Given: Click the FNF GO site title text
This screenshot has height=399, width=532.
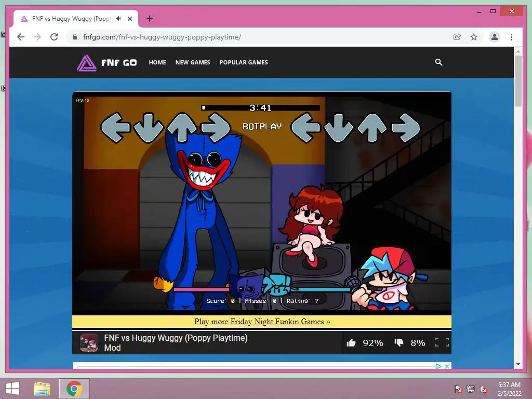Looking at the screenshot, I should 119,63.
